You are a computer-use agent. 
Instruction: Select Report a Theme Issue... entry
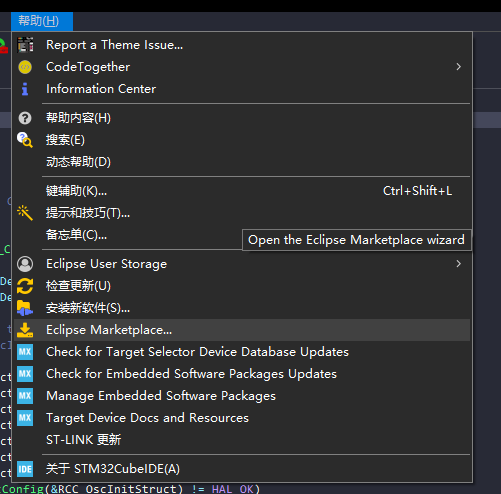coord(242,45)
